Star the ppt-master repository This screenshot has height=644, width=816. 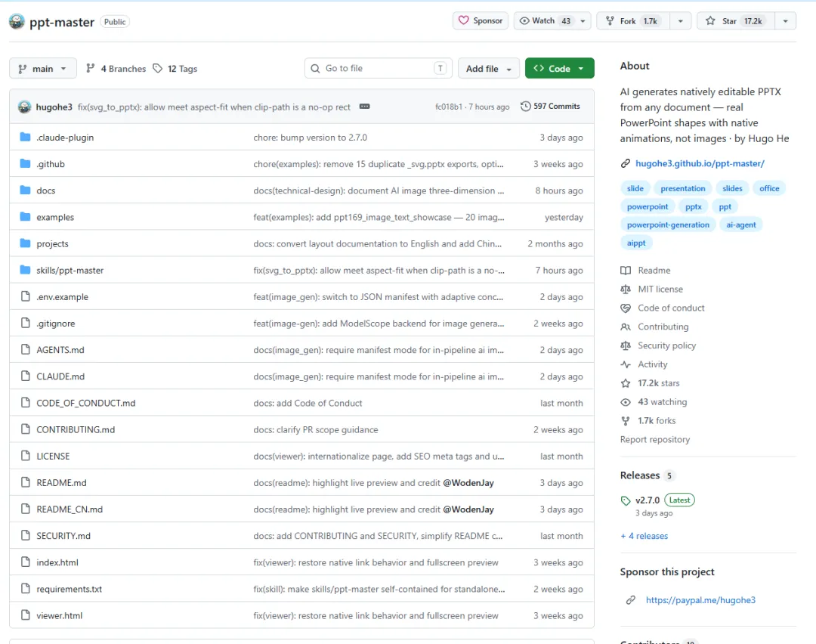click(736, 21)
